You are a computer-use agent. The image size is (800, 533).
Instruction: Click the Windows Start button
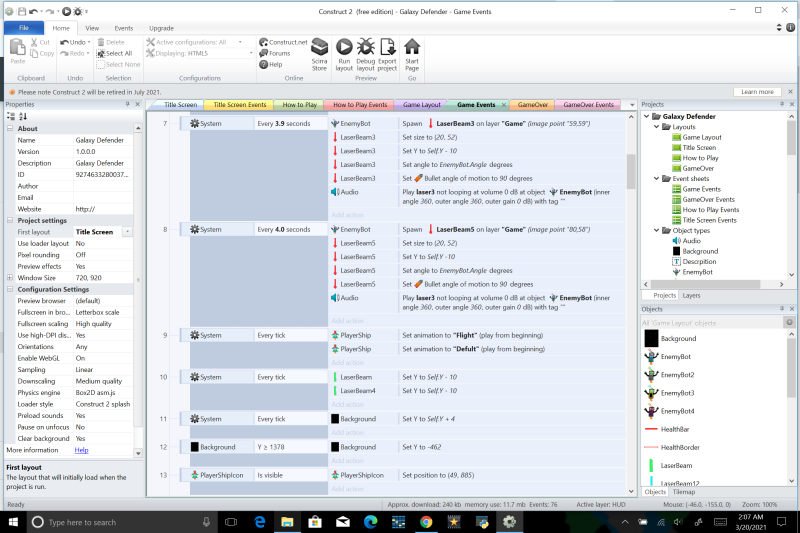pyautogui.click(x=13, y=522)
